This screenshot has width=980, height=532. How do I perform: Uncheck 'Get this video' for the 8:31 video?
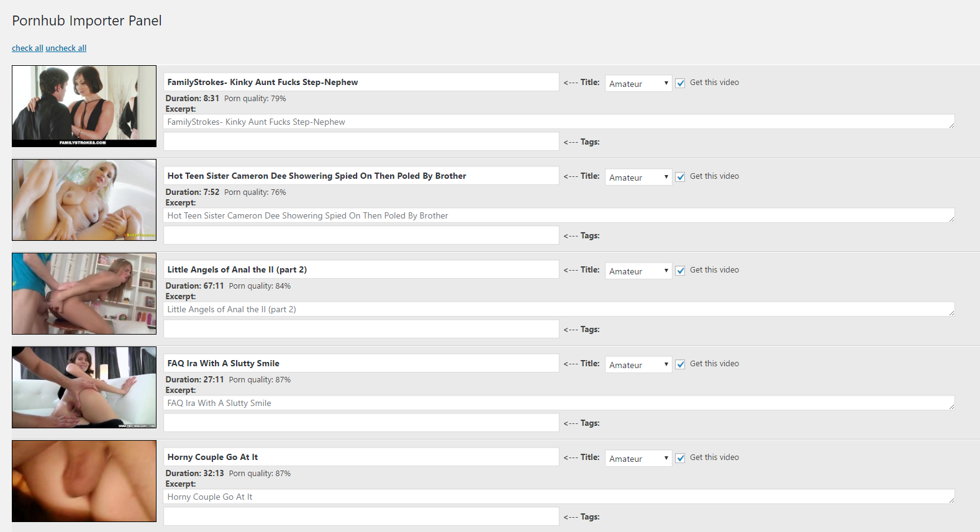(680, 83)
